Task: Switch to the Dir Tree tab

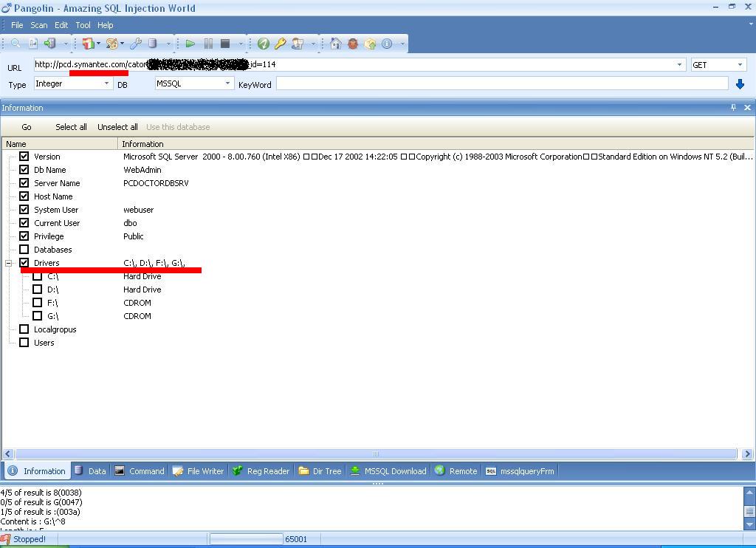Action: [x=320, y=470]
